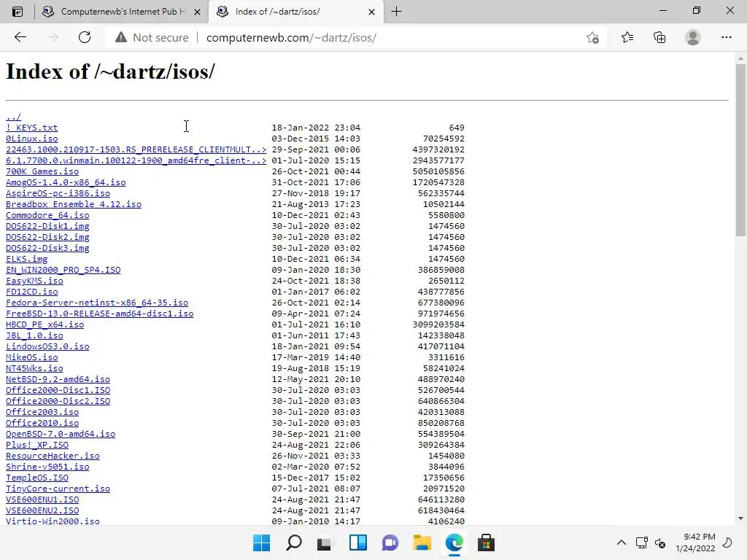Image resolution: width=747 pixels, height=560 pixels.
Task: Download DOS622-Disk3.img
Action: pos(47,248)
